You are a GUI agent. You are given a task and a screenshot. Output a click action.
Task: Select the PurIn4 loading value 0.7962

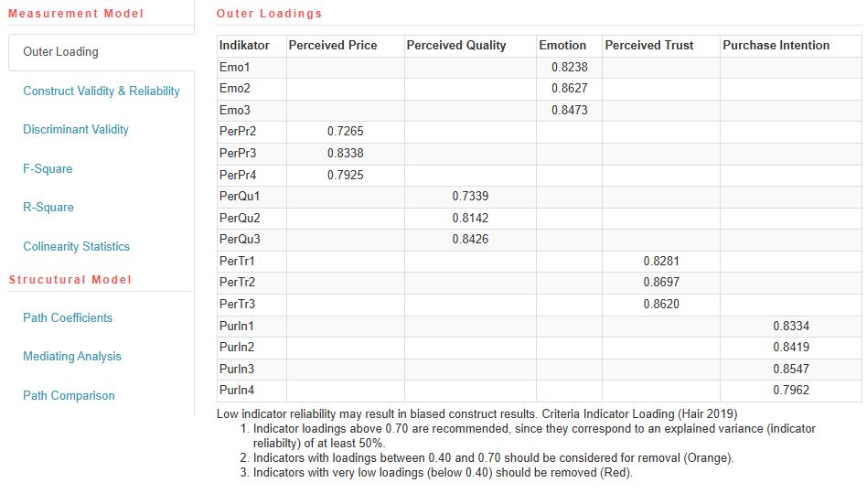pyautogui.click(x=791, y=391)
